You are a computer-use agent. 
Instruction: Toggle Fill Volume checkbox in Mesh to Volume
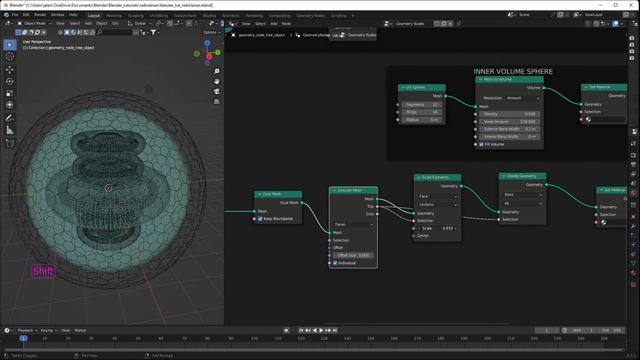tap(482, 144)
